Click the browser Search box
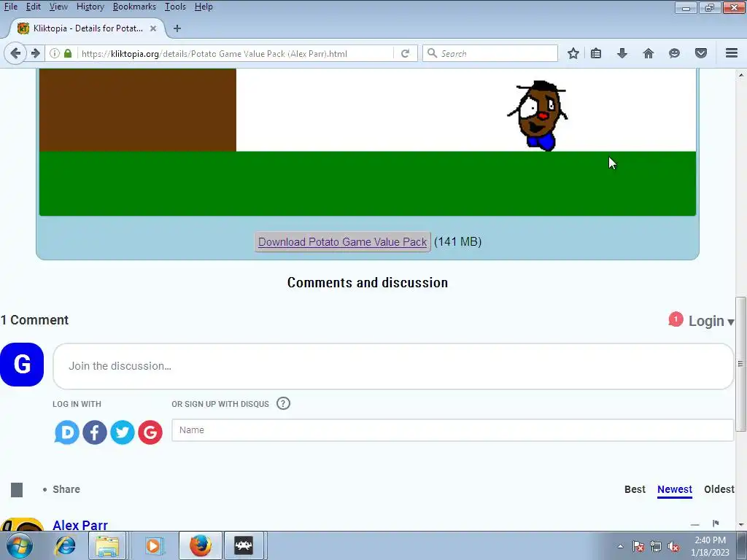The image size is (747, 560). (x=490, y=53)
